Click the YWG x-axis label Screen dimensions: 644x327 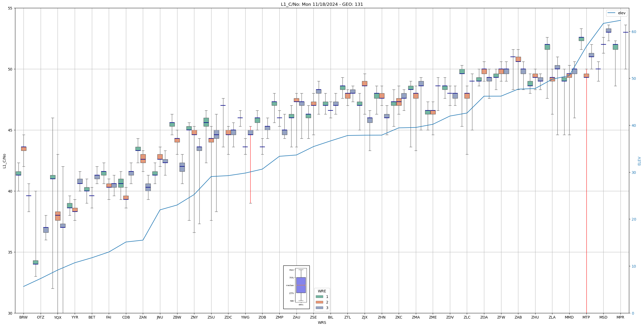pos(245,317)
